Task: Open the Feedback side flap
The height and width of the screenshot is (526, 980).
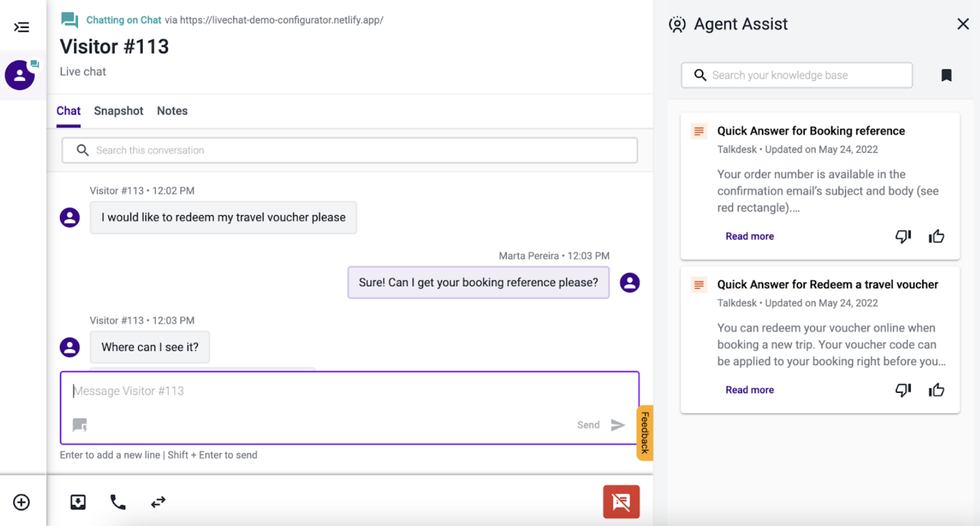Action: point(644,433)
